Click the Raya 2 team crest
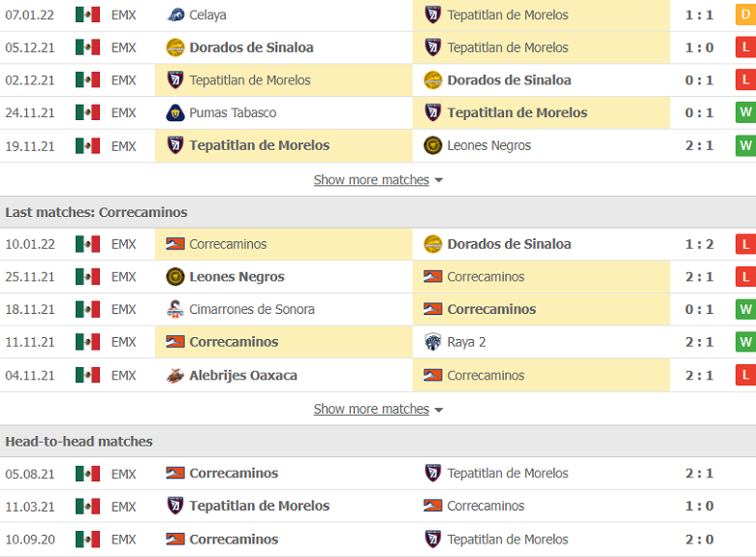Screen dimensions: 756x557 click(433, 342)
